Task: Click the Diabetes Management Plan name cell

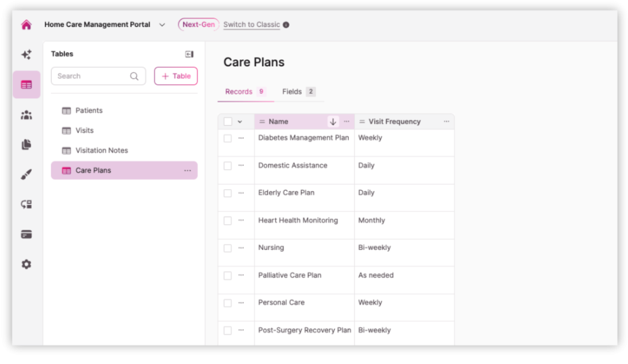Action: click(x=304, y=143)
